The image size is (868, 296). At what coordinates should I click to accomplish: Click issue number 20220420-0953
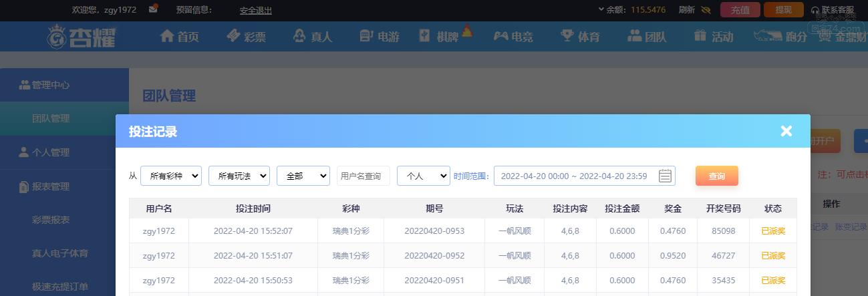tap(434, 231)
